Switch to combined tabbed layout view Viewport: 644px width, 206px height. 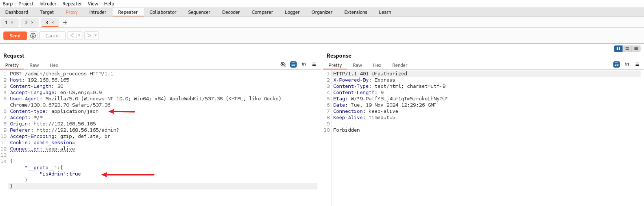click(x=636, y=49)
